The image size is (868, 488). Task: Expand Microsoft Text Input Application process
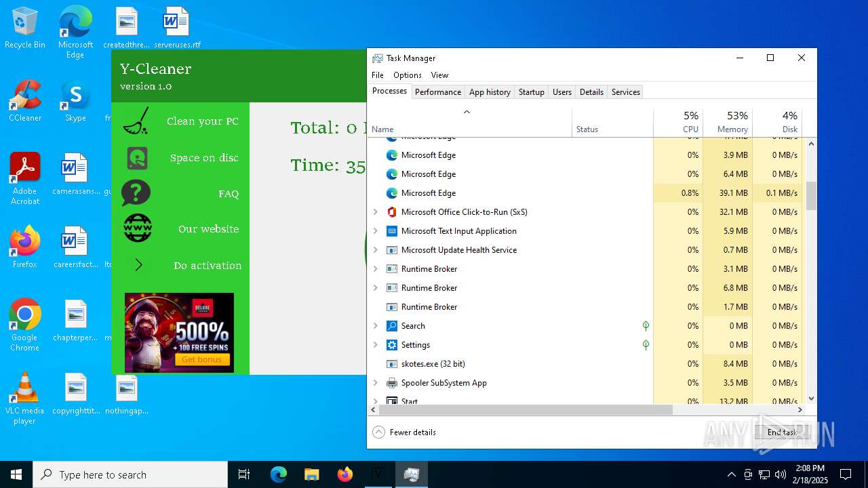tap(376, 231)
